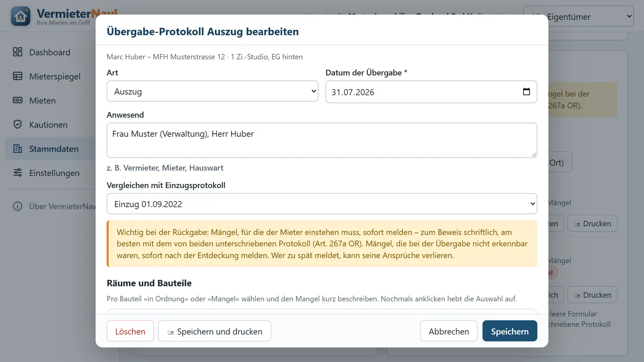Click the hint text 'z. B. Vermieter, Mieter, Hauswart'

(x=165, y=168)
